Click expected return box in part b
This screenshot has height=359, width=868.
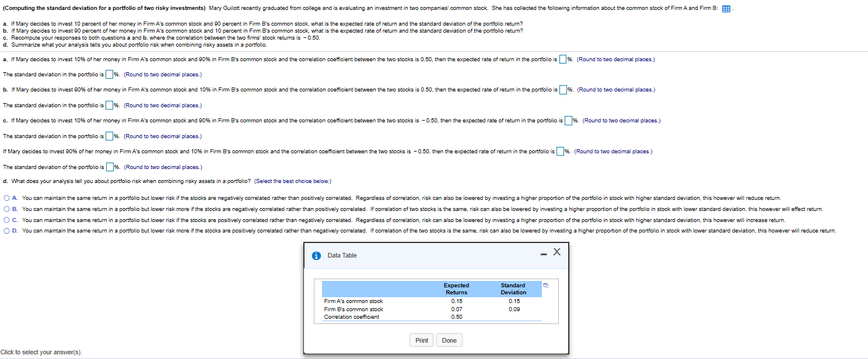pyautogui.click(x=563, y=89)
